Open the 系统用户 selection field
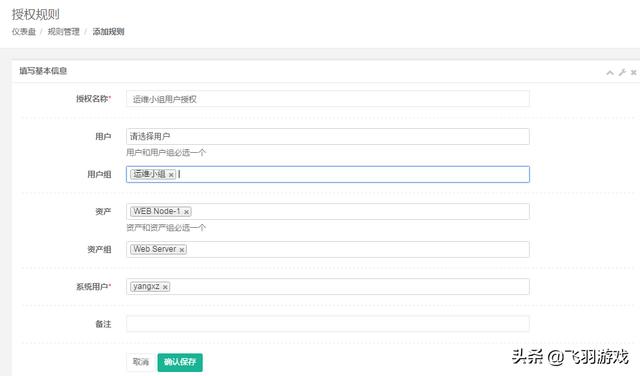Screen dimensions: 640x376 point(328,287)
